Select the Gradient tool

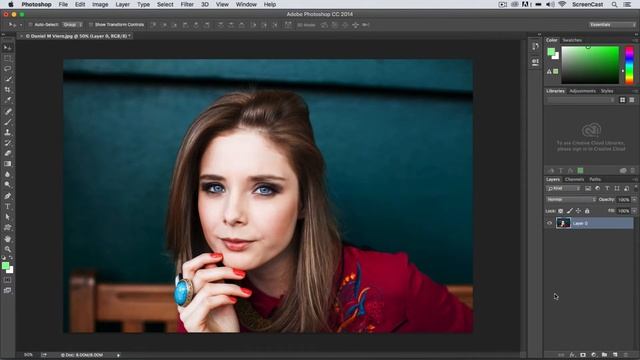pyautogui.click(x=7, y=164)
